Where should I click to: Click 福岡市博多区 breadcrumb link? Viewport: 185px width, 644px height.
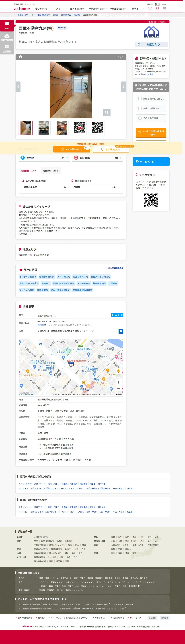[x=66, y=15]
